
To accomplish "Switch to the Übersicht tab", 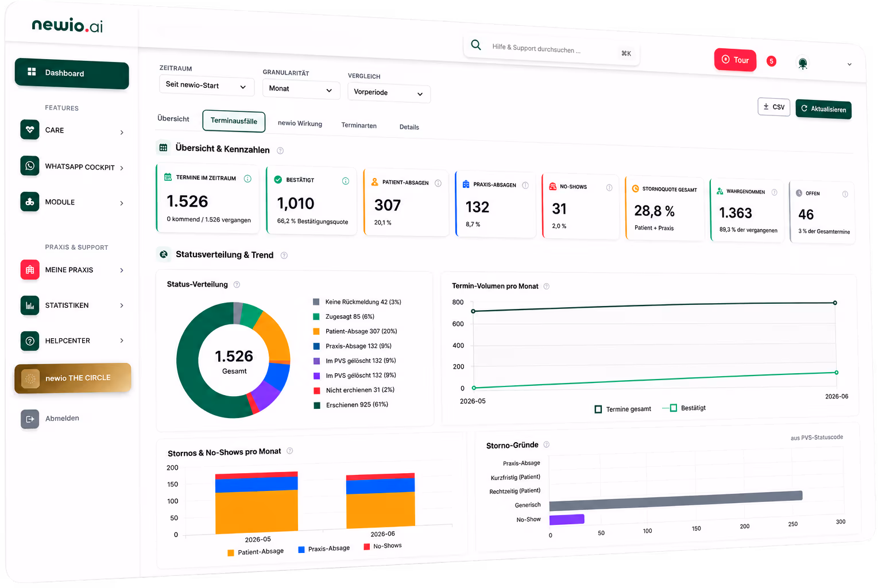I will [173, 119].
